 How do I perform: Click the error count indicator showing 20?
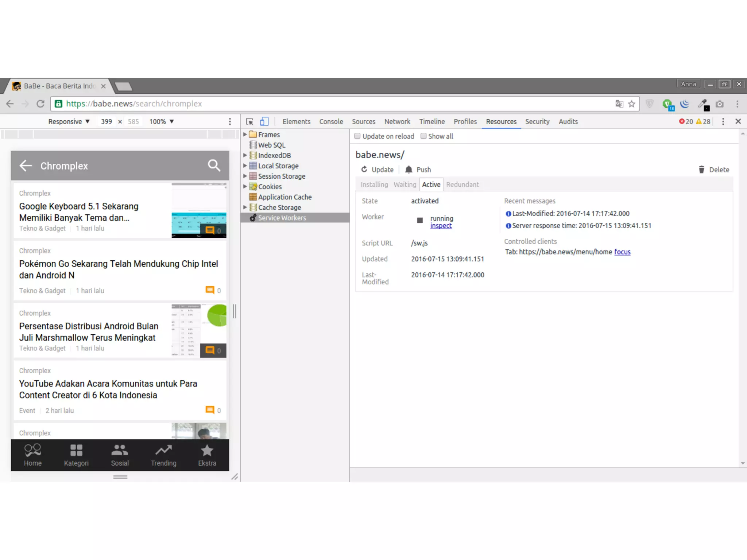686,121
